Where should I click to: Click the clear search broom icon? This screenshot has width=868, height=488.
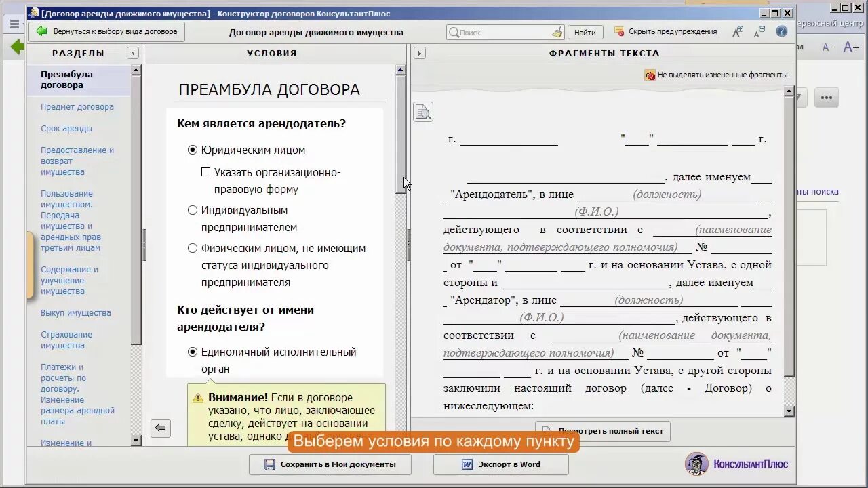tap(557, 32)
